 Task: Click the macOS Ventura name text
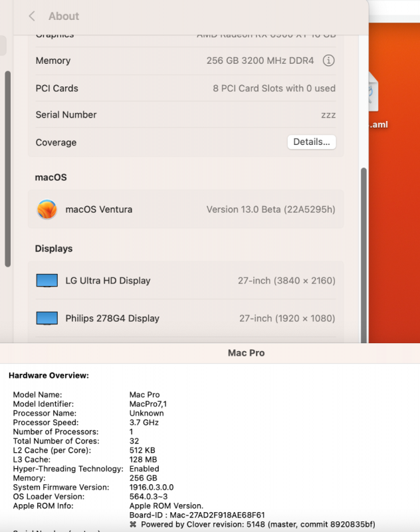coord(98,209)
